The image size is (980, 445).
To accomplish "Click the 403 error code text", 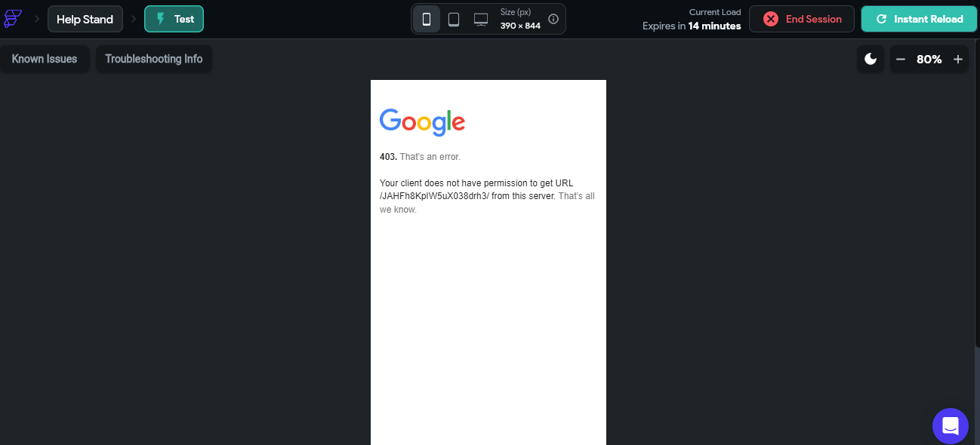I will tap(388, 157).
